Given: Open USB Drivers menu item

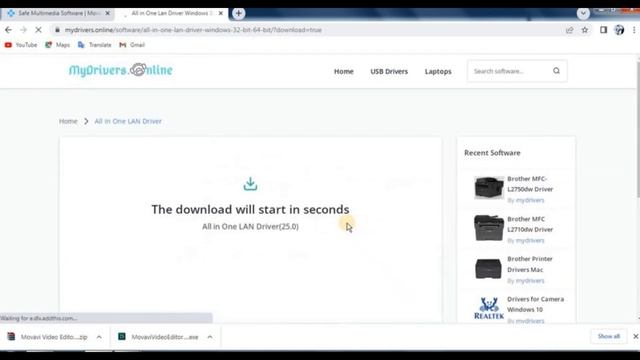Looking at the screenshot, I should click(x=389, y=71).
